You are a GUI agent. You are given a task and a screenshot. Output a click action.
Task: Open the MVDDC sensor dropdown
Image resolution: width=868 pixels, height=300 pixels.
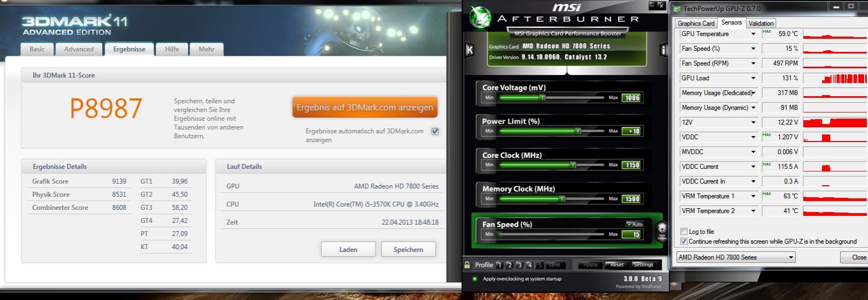click(753, 152)
